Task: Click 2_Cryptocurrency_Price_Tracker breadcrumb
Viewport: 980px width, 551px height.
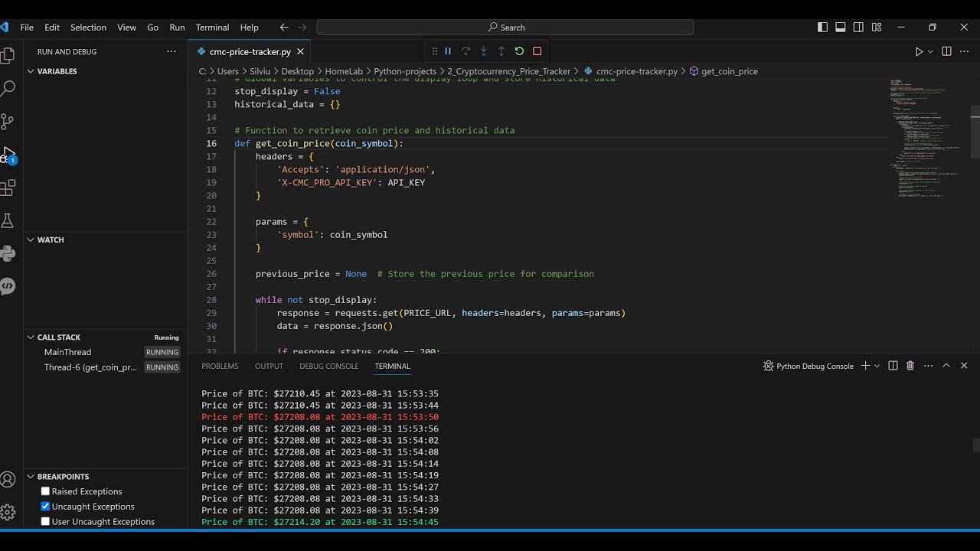Action: point(509,71)
